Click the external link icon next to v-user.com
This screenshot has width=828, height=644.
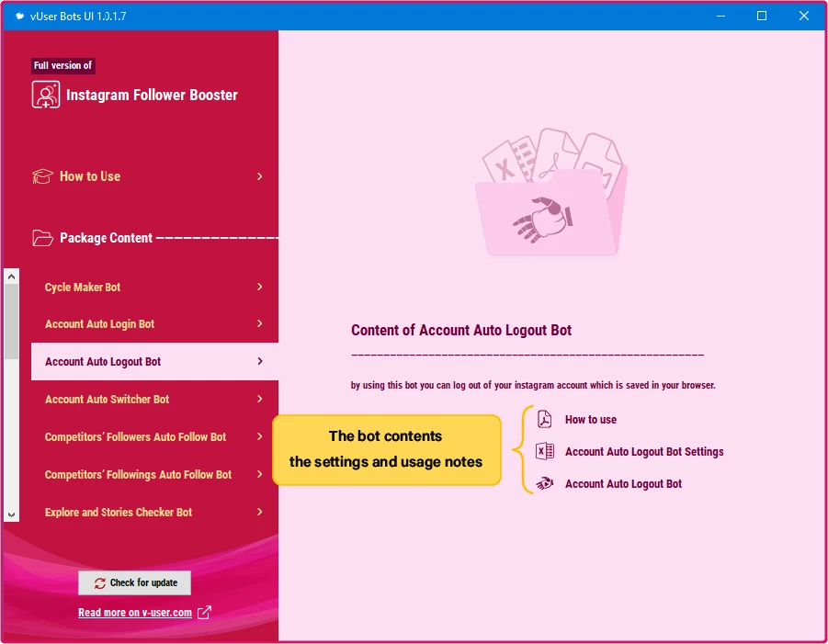point(204,613)
